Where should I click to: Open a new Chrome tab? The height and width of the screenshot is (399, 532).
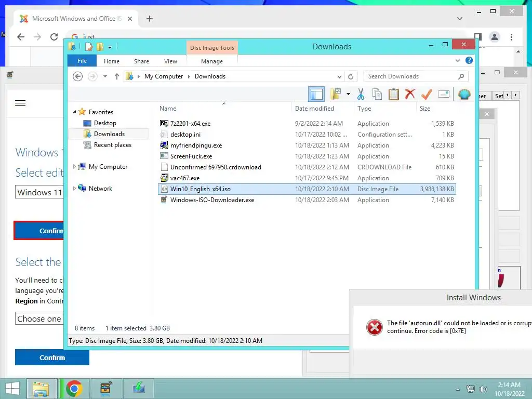click(150, 19)
